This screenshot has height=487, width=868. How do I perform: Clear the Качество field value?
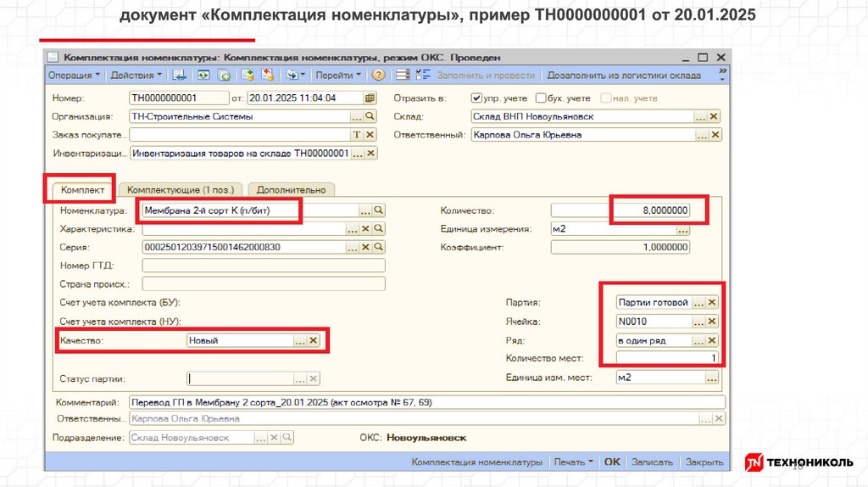[x=314, y=340]
